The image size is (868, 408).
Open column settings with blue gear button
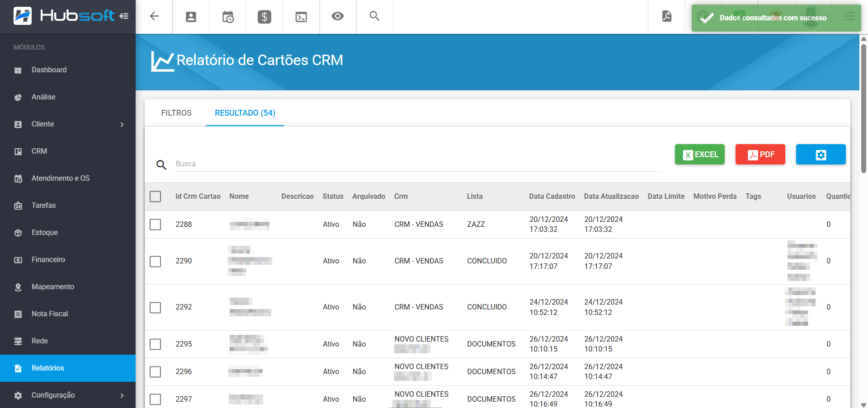[x=821, y=155]
